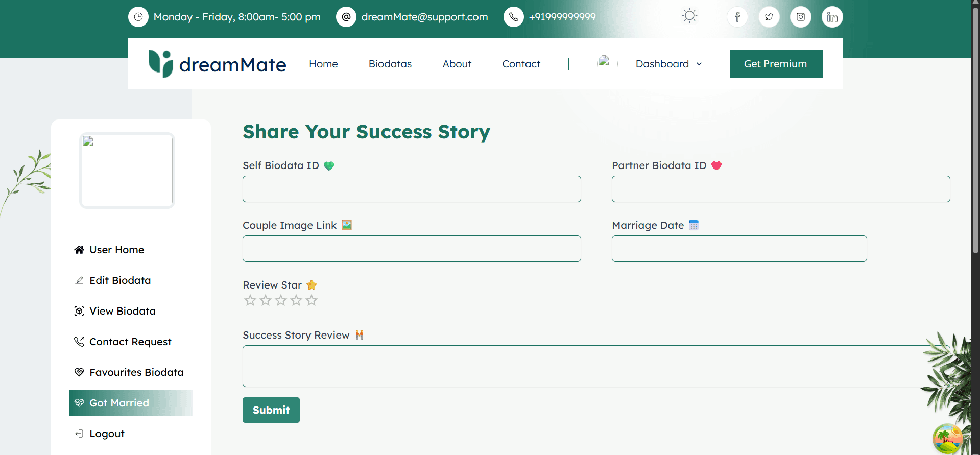The height and width of the screenshot is (455, 980).
Task: Focus the Success Story Review textarea
Action: pyautogui.click(x=596, y=366)
